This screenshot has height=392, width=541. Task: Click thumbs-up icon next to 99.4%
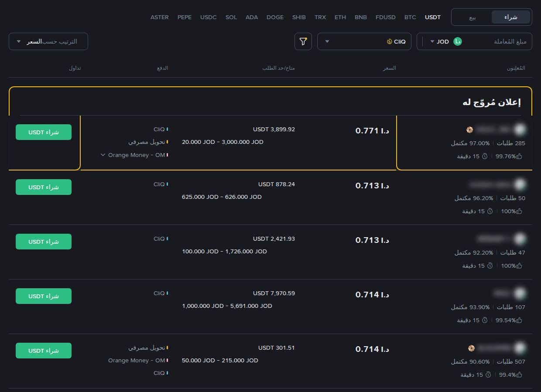coord(519,375)
